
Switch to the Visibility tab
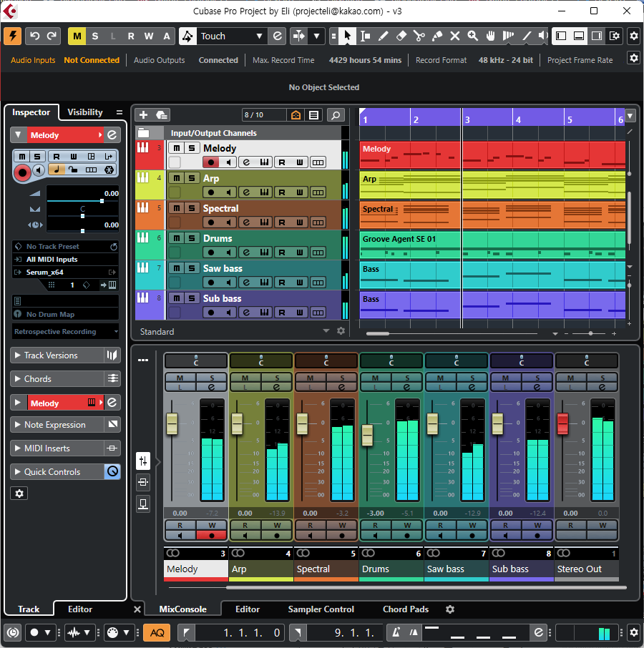click(85, 112)
